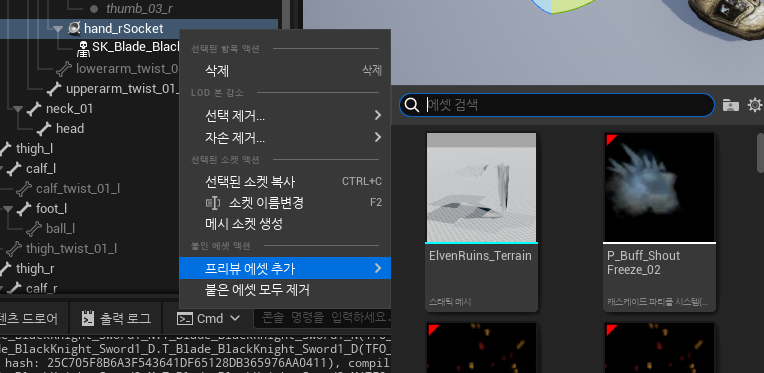The width and height of the screenshot is (764, 373).
Task: Click chevron arrow on 선택 제거...
Action: coord(378,115)
